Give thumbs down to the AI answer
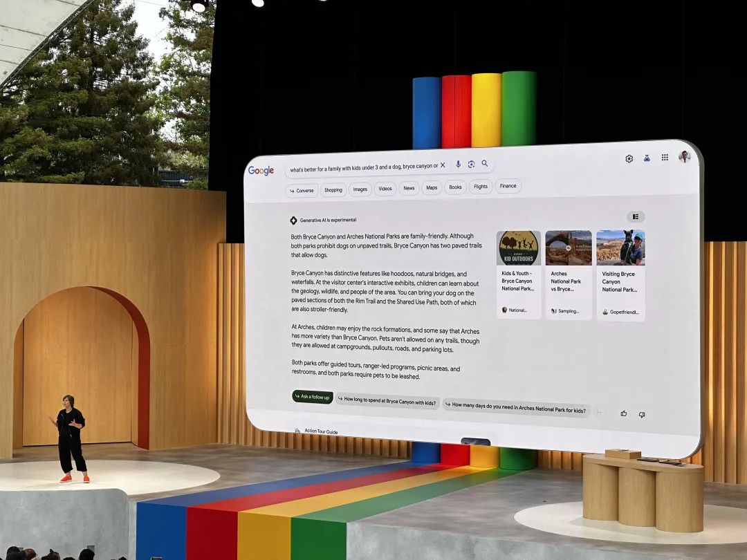Screen dimensions: 747x560 (642, 414)
